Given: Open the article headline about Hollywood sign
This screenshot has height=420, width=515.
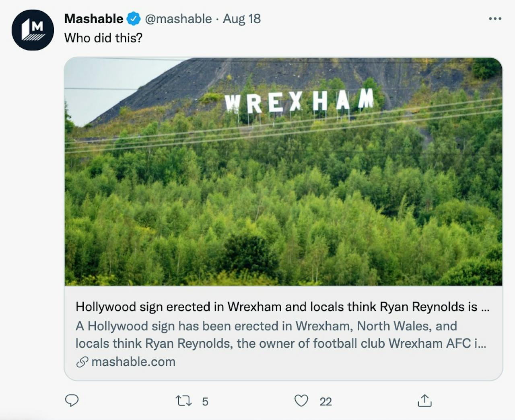Looking at the screenshot, I should coord(282,307).
